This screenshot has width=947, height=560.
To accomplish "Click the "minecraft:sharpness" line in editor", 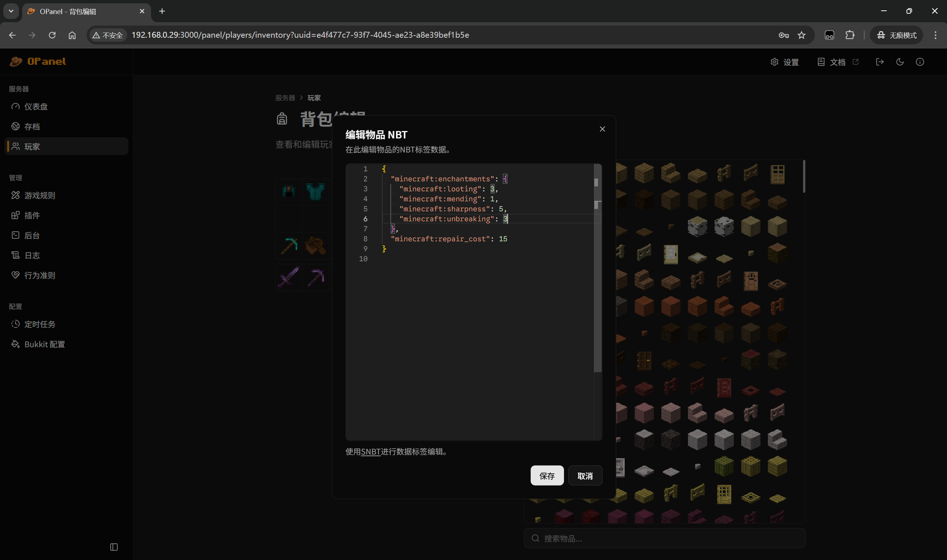I will click(x=453, y=209).
